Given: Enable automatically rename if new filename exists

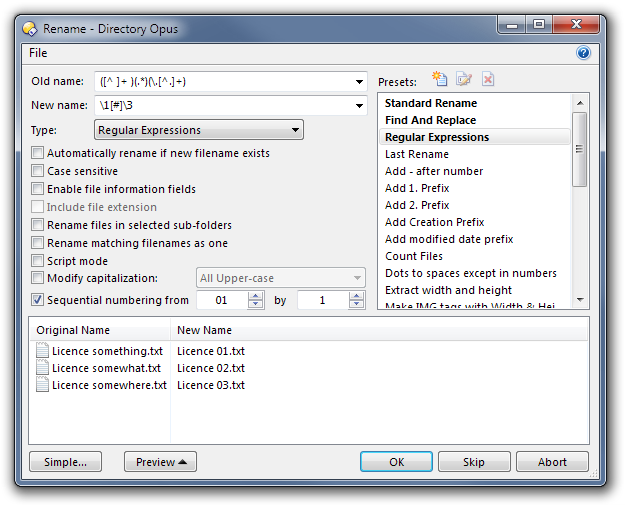Looking at the screenshot, I should click(x=37, y=153).
